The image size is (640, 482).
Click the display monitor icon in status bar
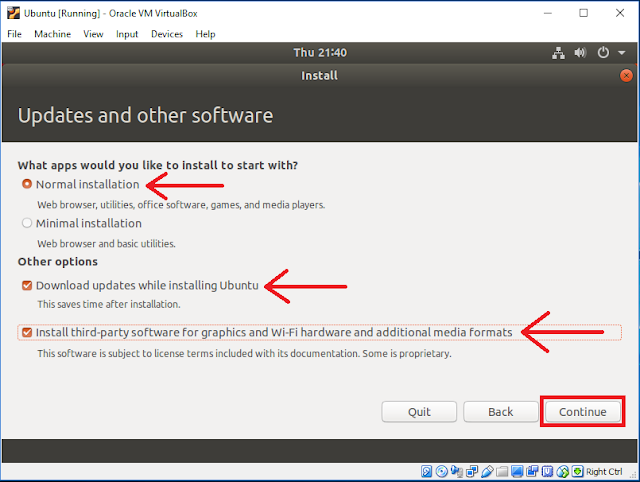coord(517,471)
